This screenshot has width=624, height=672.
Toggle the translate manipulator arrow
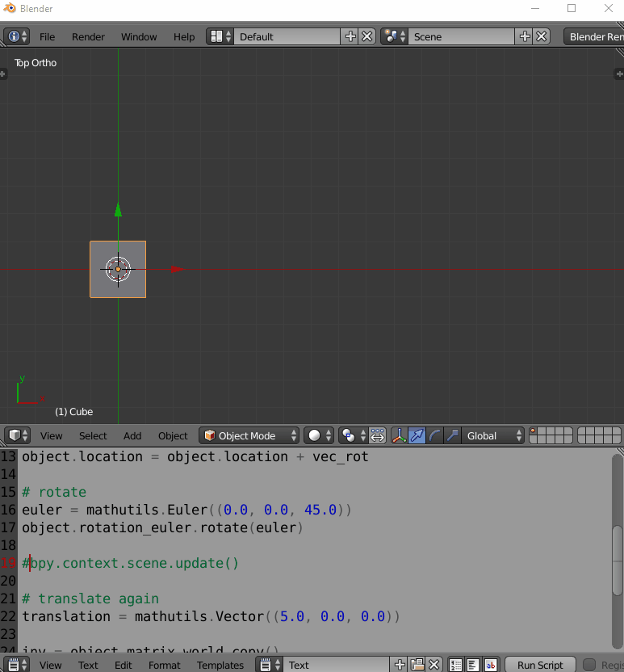417,435
